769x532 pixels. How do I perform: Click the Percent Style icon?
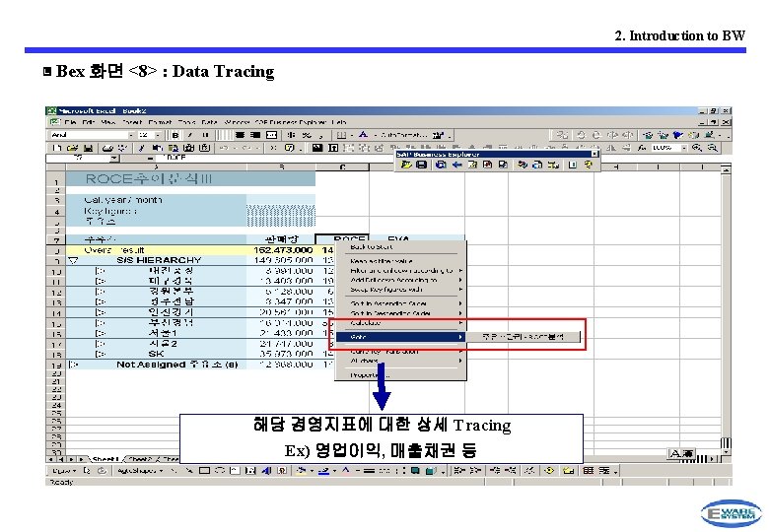point(307,135)
